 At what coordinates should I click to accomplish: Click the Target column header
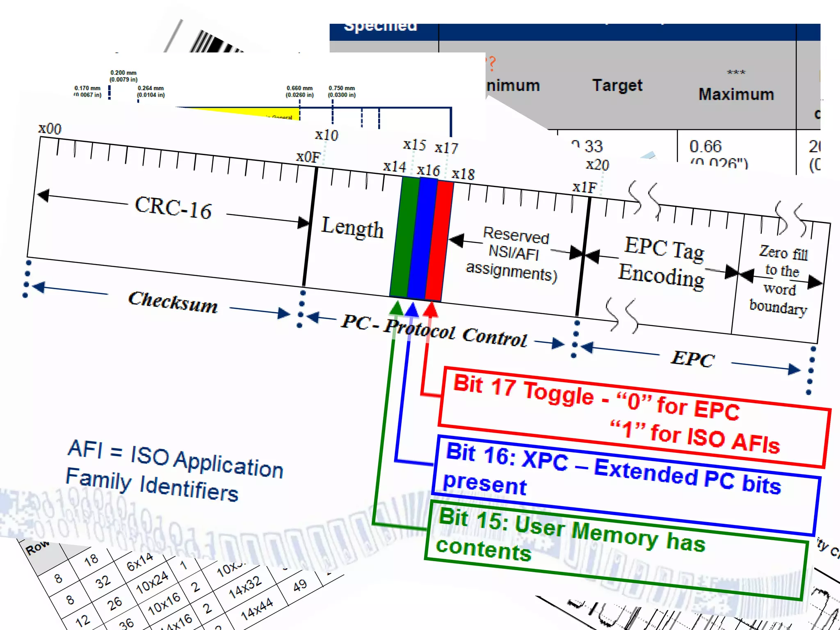[617, 85]
